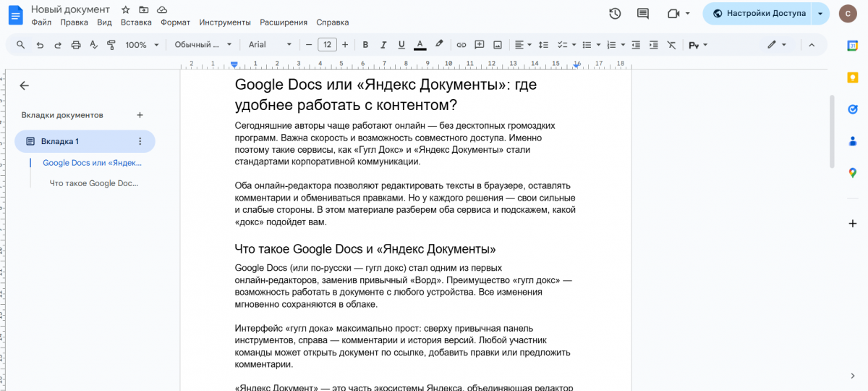Click the font size field
Viewport: 868px width, 391px height.
tap(327, 45)
